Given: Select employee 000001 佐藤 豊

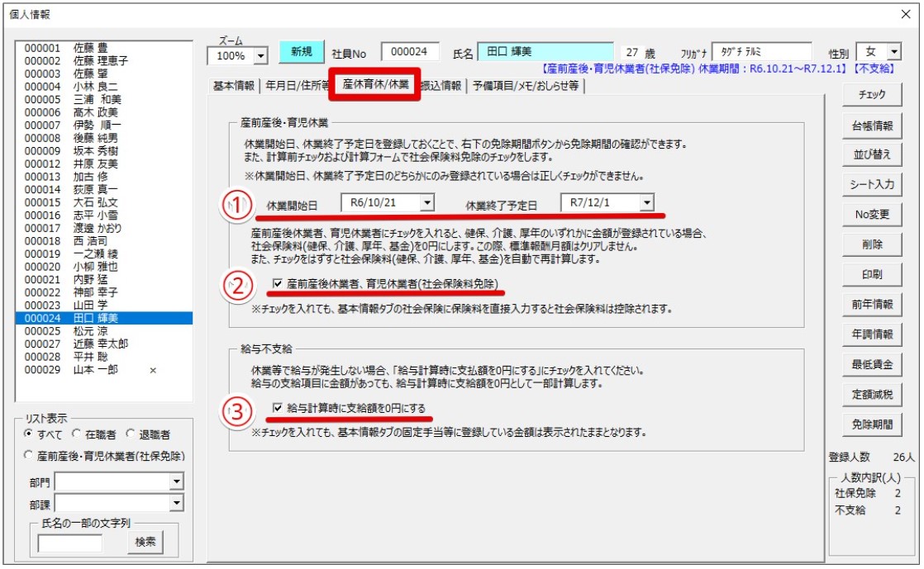Looking at the screenshot, I should [103, 48].
